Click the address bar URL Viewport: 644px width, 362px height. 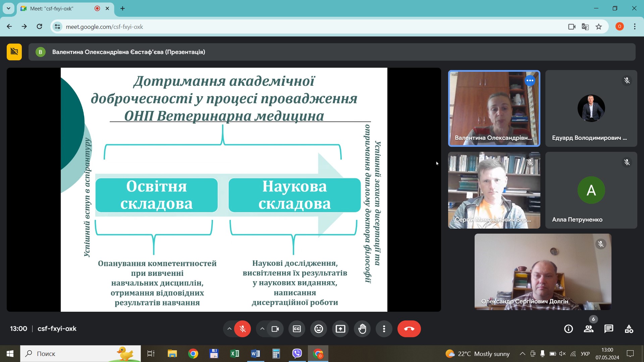pos(104,26)
